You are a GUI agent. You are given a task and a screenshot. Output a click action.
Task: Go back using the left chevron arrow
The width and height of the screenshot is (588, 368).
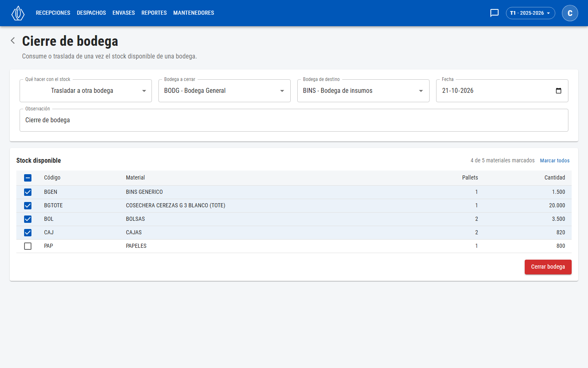click(x=13, y=40)
